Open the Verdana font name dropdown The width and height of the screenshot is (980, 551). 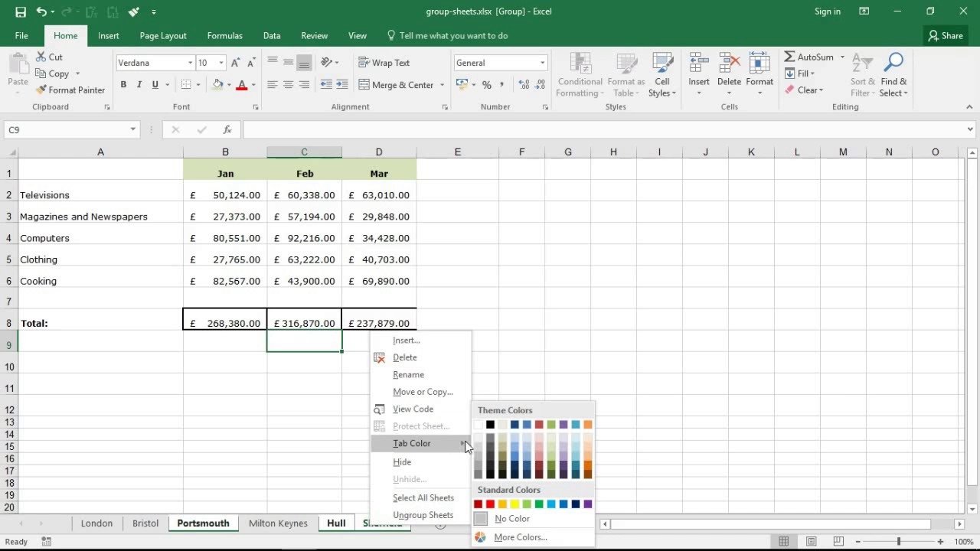[189, 62]
